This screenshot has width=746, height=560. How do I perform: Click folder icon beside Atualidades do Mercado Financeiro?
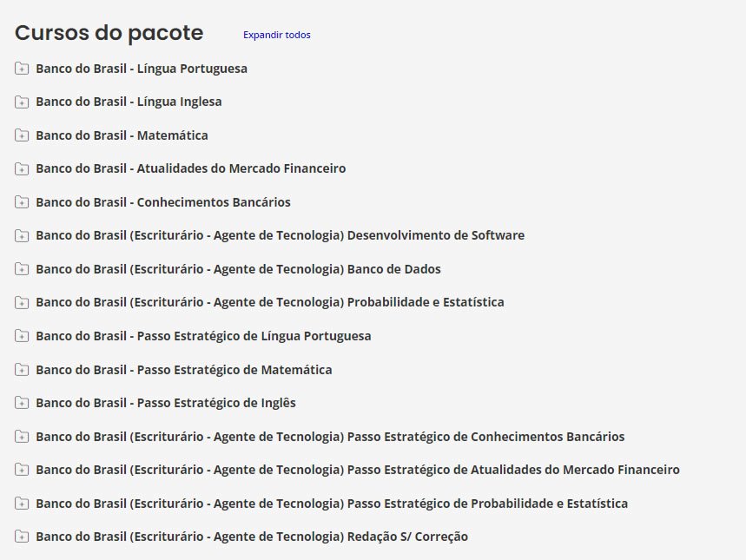tap(22, 169)
